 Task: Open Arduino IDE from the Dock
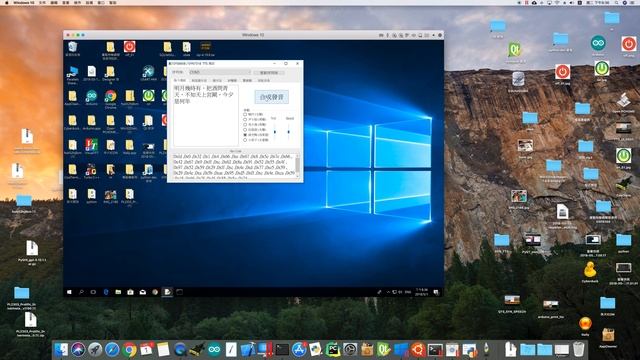(214, 350)
